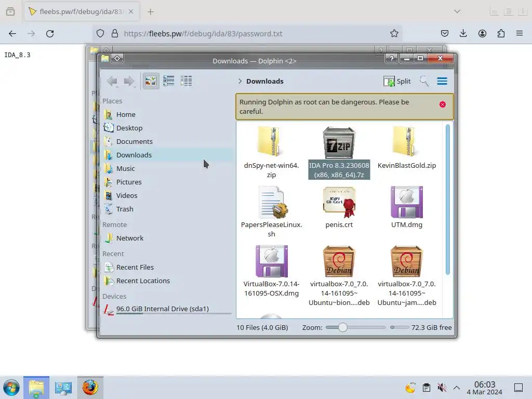Open Dolphin window menu icon in titlebar
Viewport: 532px width, 399px height.
pos(105,59)
